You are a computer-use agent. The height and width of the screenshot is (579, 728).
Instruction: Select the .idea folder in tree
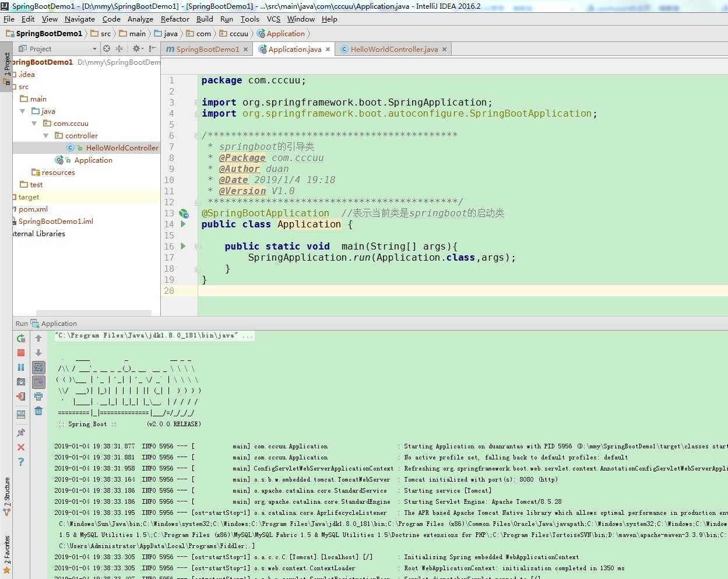pos(26,74)
